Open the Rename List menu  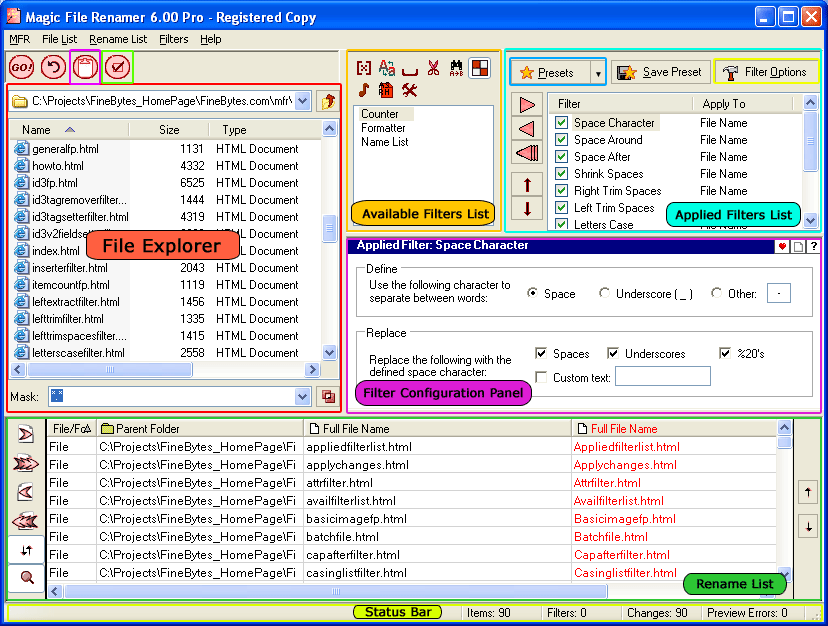[118, 39]
